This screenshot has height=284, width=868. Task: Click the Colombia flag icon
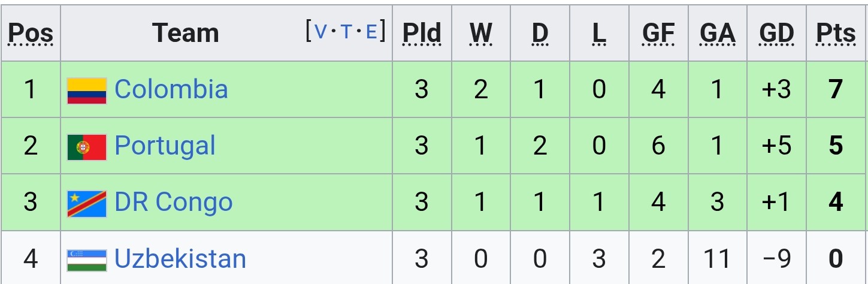87,90
